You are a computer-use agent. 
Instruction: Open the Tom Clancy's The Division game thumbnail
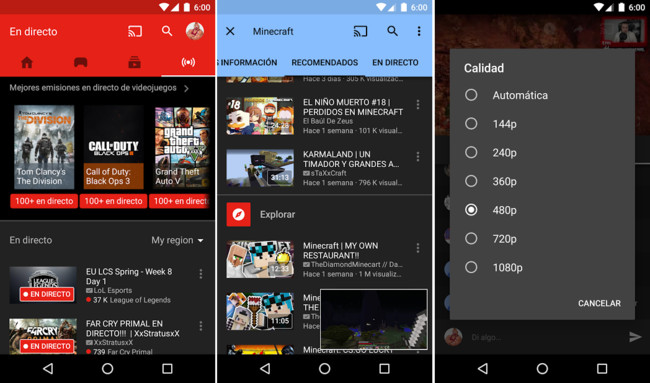[44, 147]
